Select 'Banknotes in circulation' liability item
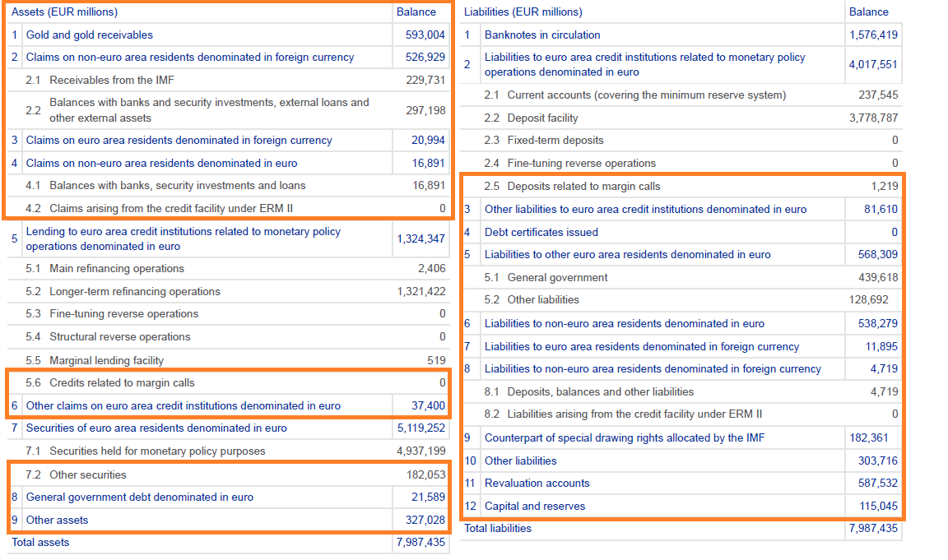948x560 pixels. tap(542, 35)
